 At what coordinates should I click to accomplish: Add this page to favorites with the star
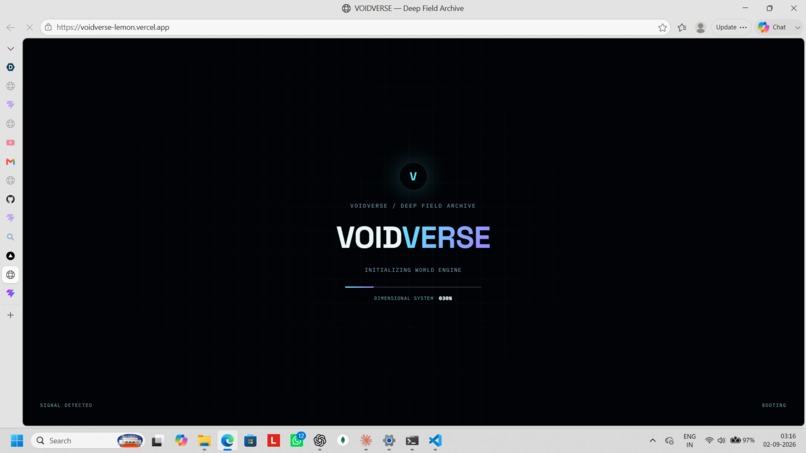[662, 28]
